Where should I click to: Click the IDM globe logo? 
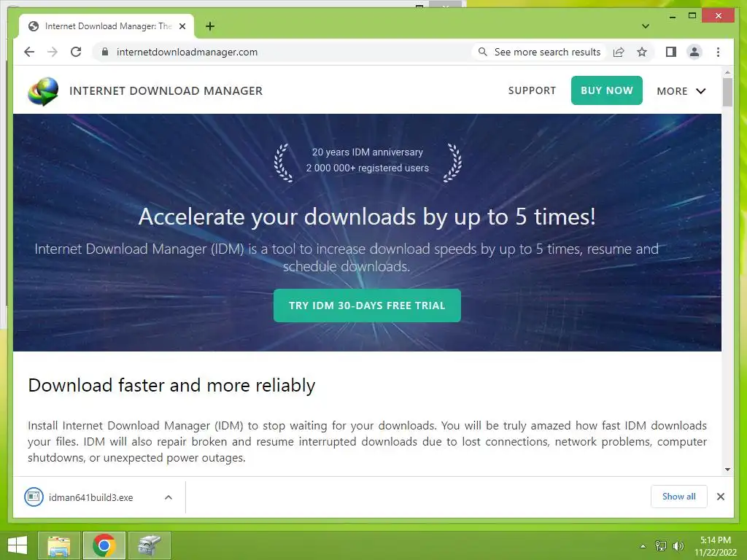point(43,91)
